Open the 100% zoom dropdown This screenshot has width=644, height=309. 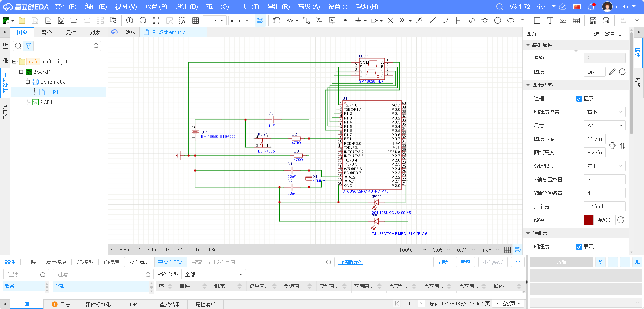click(x=412, y=250)
